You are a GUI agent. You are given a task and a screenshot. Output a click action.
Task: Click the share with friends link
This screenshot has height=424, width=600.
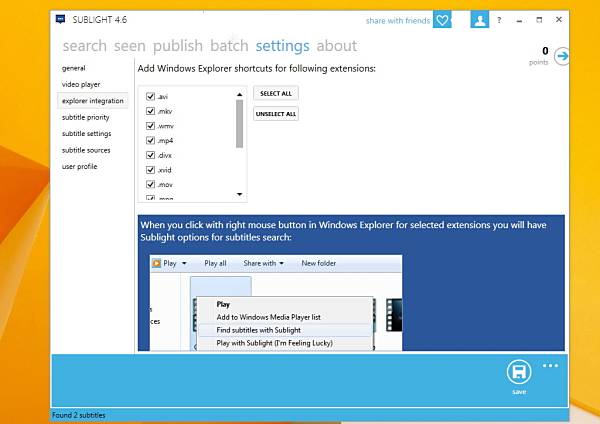(x=398, y=21)
